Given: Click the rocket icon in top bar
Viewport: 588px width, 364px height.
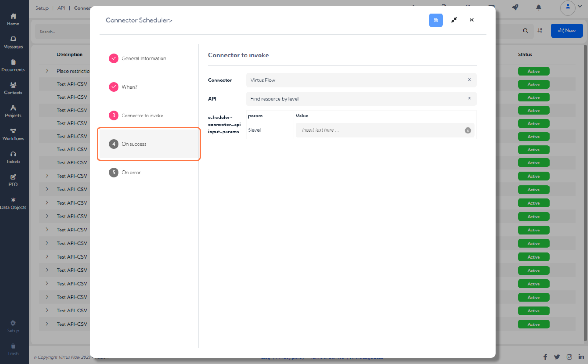Looking at the screenshot, I should [515, 8].
